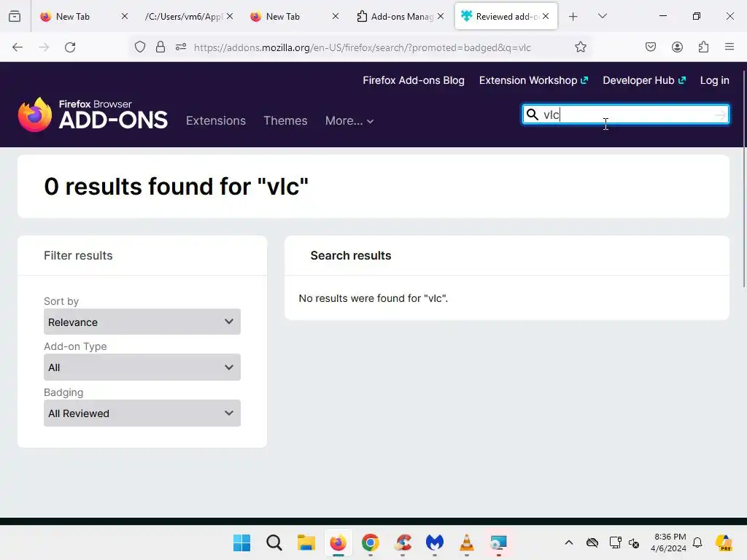Open the Badging All Reviewed dropdown

pyautogui.click(x=142, y=413)
